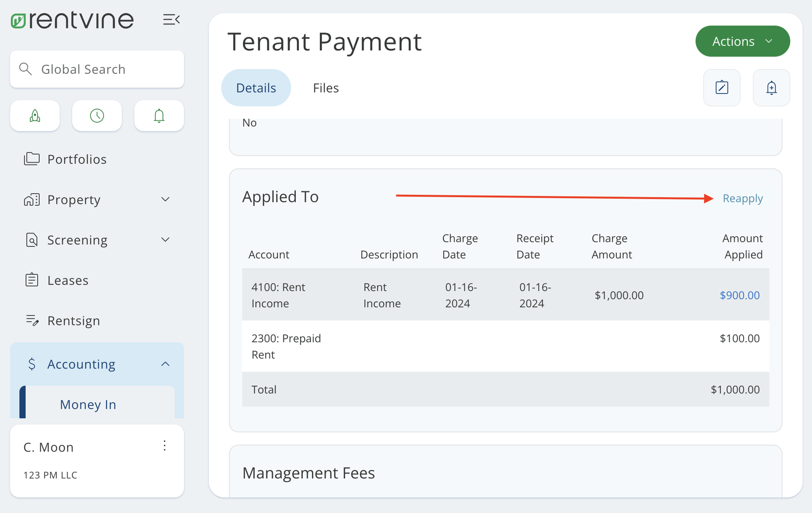
Task: Open the recent history clock icon
Action: [97, 116]
